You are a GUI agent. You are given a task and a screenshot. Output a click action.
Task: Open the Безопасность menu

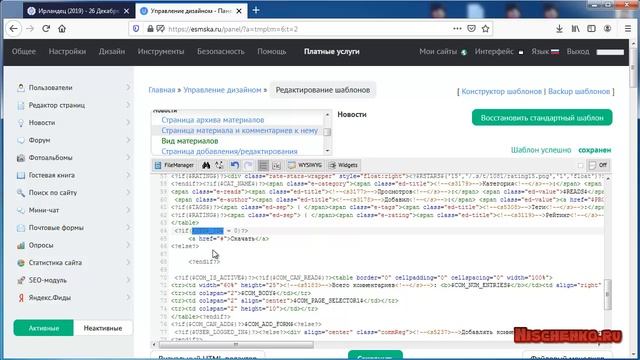coord(221,51)
